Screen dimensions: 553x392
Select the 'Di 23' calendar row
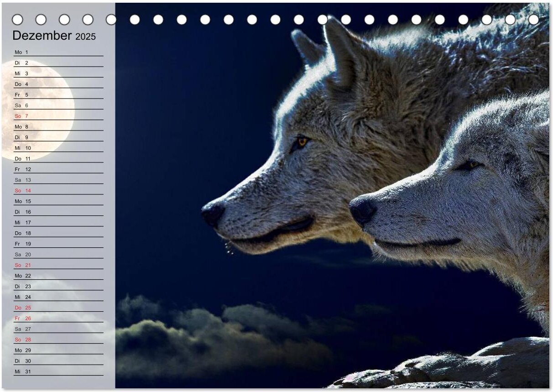[x=58, y=286]
